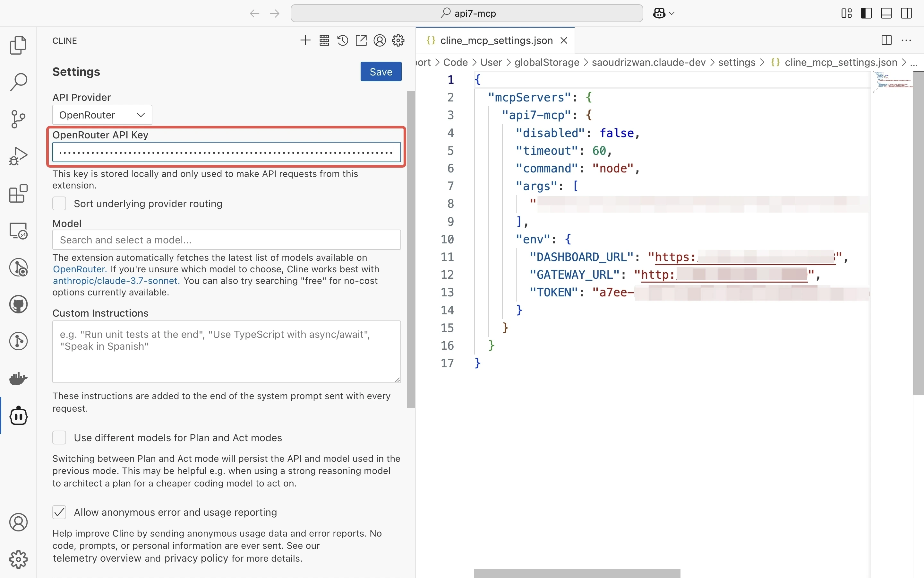Viewport: 924px width, 578px height.
Task: Toggle the bottom panel
Action: (x=886, y=13)
